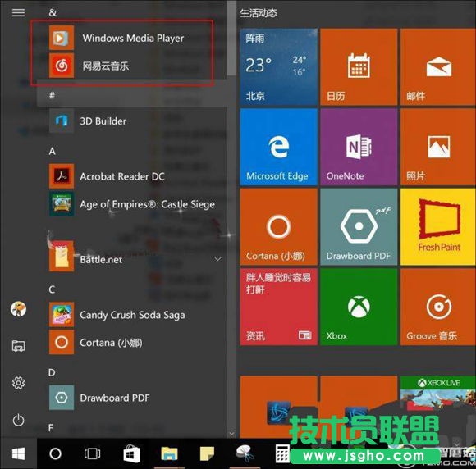Open the 北京 weather tile
The image size is (476, 469).
click(279, 67)
